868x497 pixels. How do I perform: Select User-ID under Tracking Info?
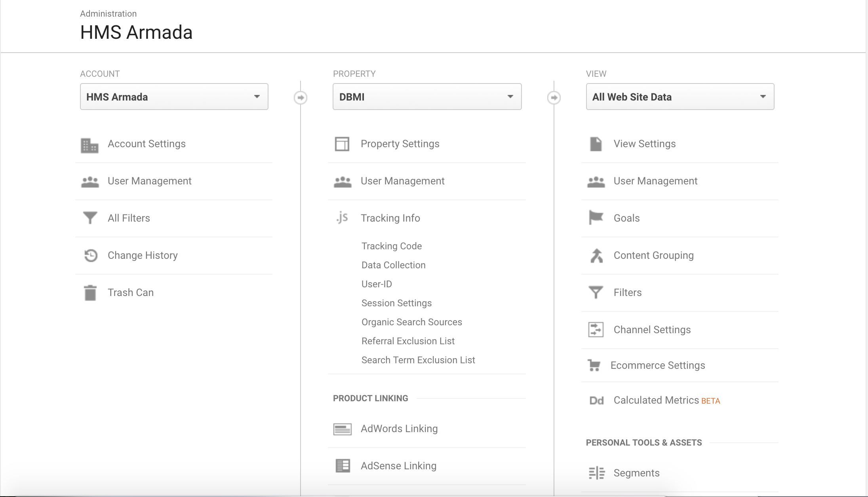pyautogui.click(x=377, y=284)
